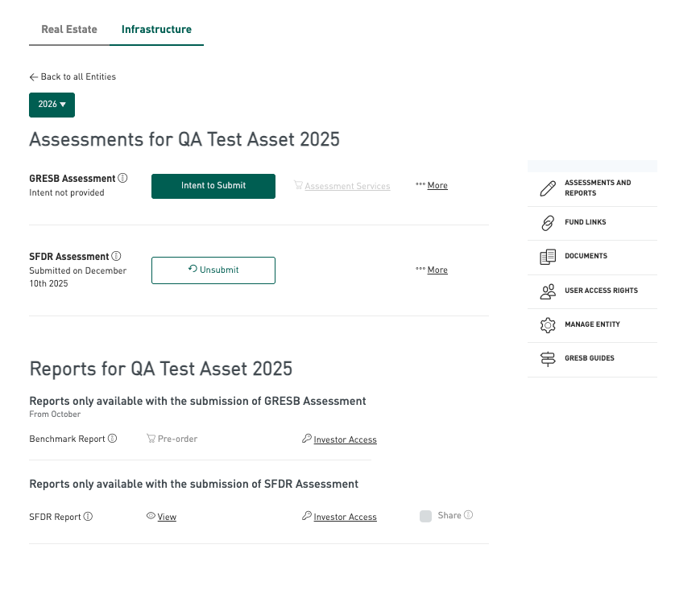The height and width of the screenshot is (590, 700).
Task: Click info icon next to Benchmark Report
Action: (112, 439)
